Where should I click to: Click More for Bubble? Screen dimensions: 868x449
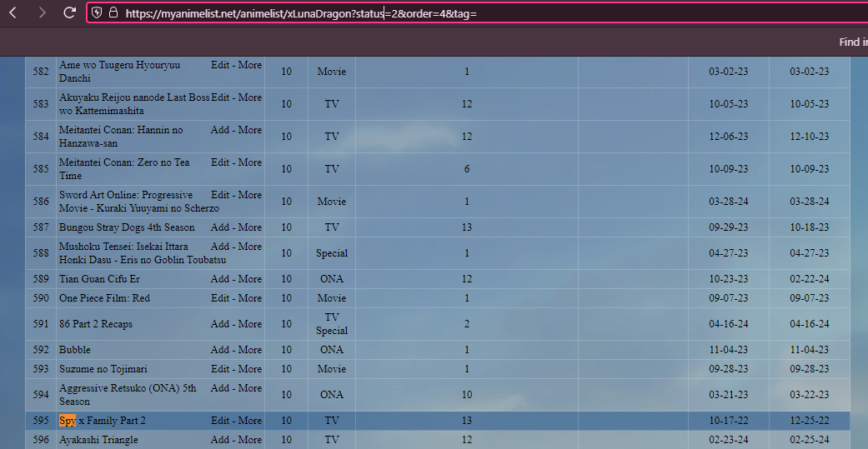tap(249, 350)
